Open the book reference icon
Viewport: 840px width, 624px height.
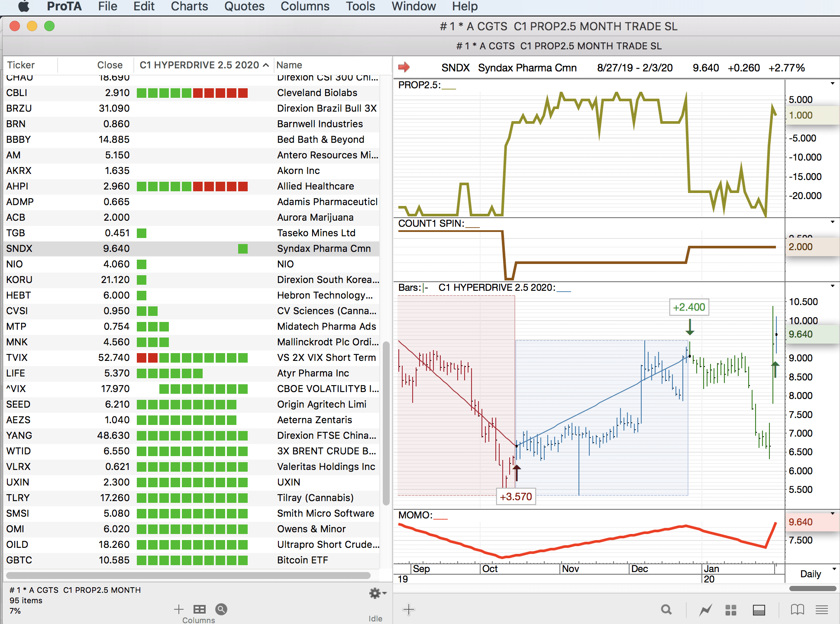click(x=797, y=610)
